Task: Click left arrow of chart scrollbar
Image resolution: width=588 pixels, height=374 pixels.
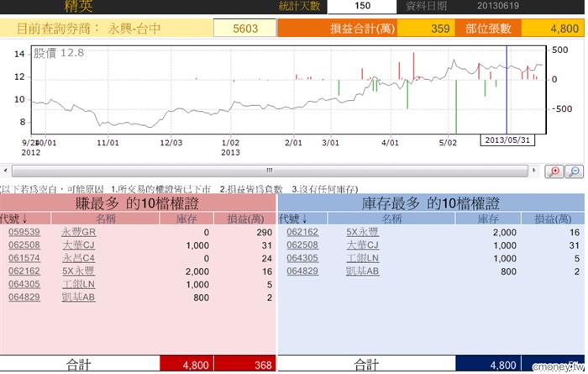Action: pyautogui.click(x=4, y=170)
